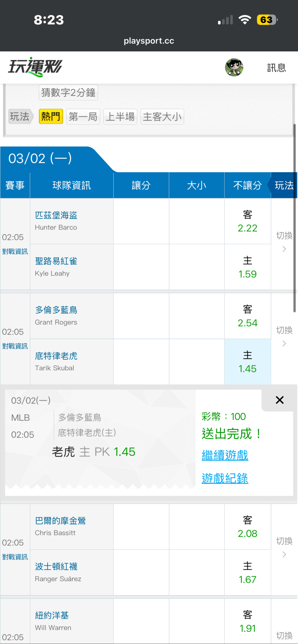Click the 繼續遊戲 link
298x644 pixels.
[x=225, y=455]
